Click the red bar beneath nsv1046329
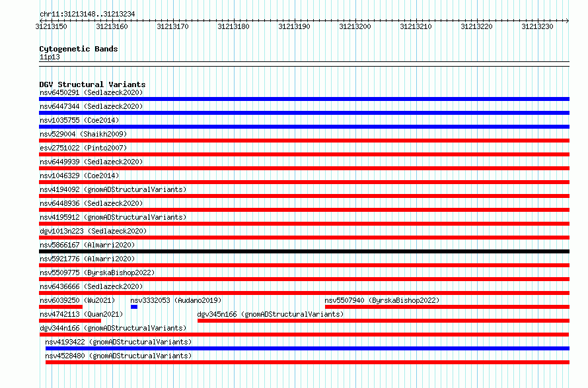Screen dimensions: 588x388 point(304,182)
